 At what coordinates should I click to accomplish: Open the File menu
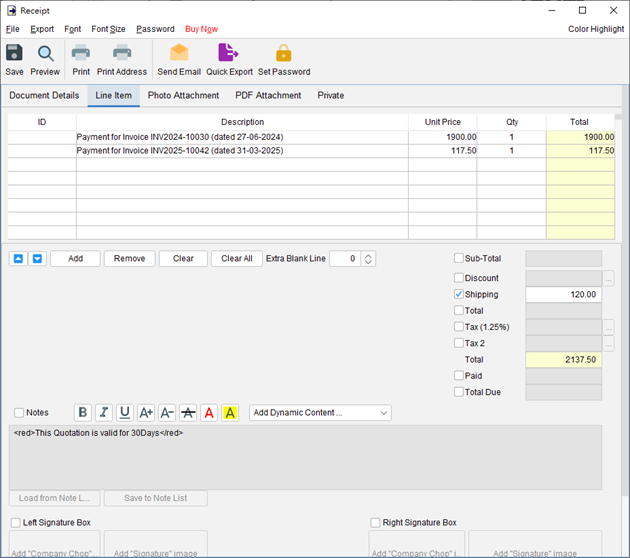click(x=12, y=29)
